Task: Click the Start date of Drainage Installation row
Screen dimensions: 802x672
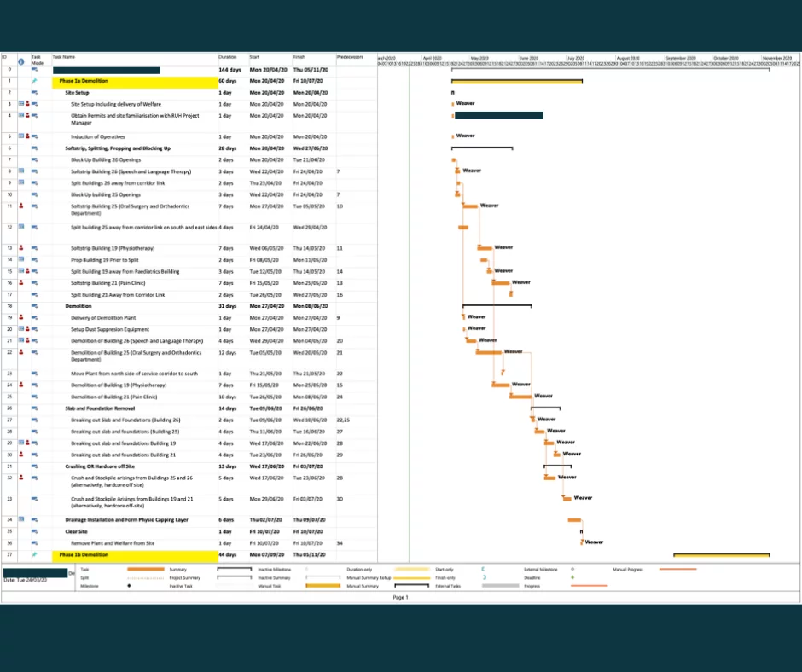Action: 266,519
